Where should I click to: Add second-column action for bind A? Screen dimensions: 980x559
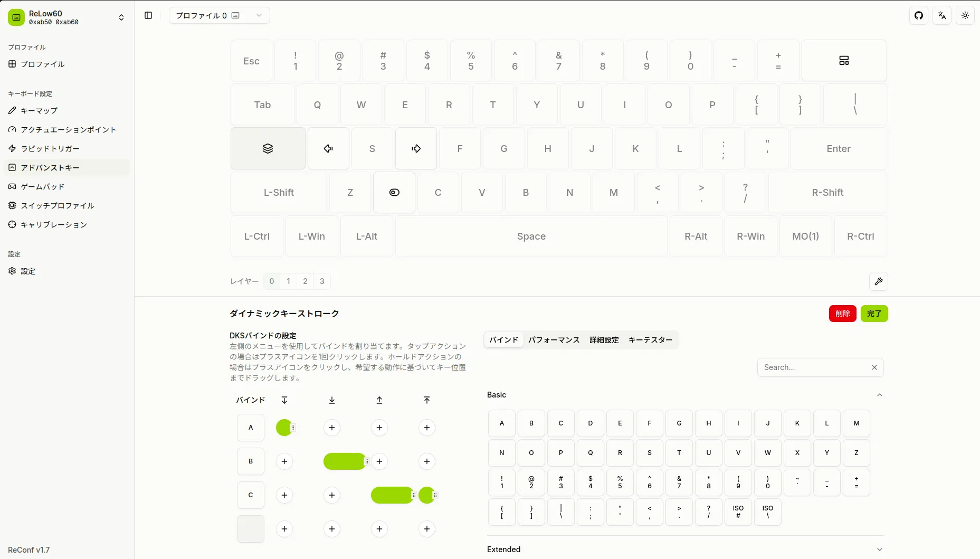pos(332,428)
